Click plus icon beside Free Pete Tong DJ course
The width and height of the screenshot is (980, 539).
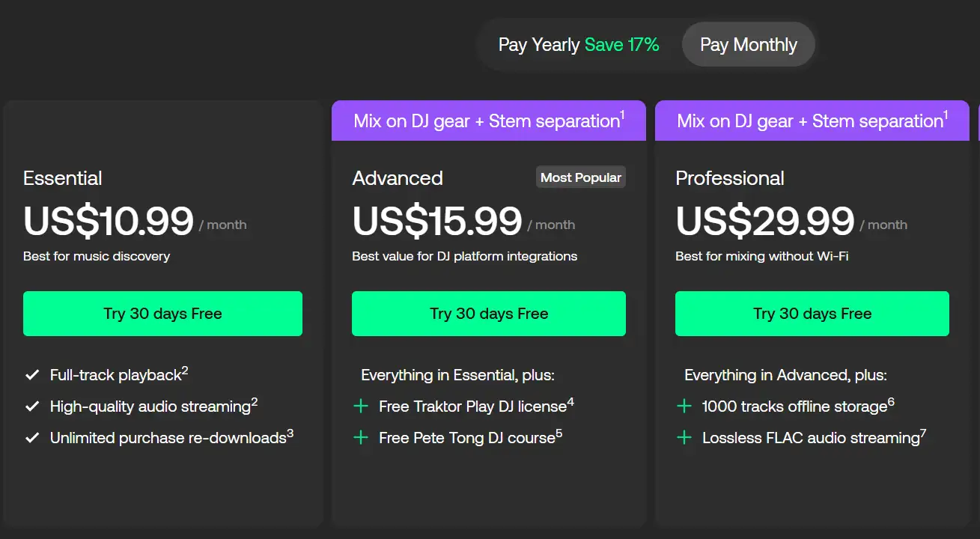[x=361, y=438]
